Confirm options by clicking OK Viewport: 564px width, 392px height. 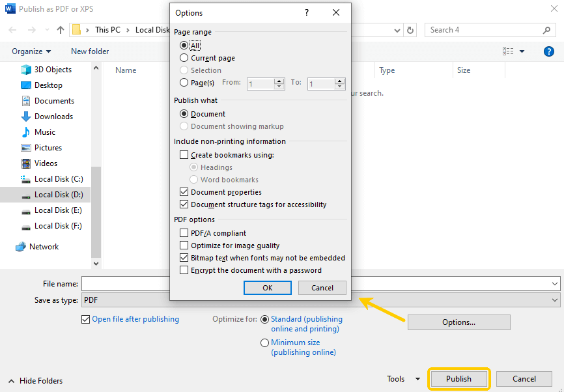coord(267,287)
